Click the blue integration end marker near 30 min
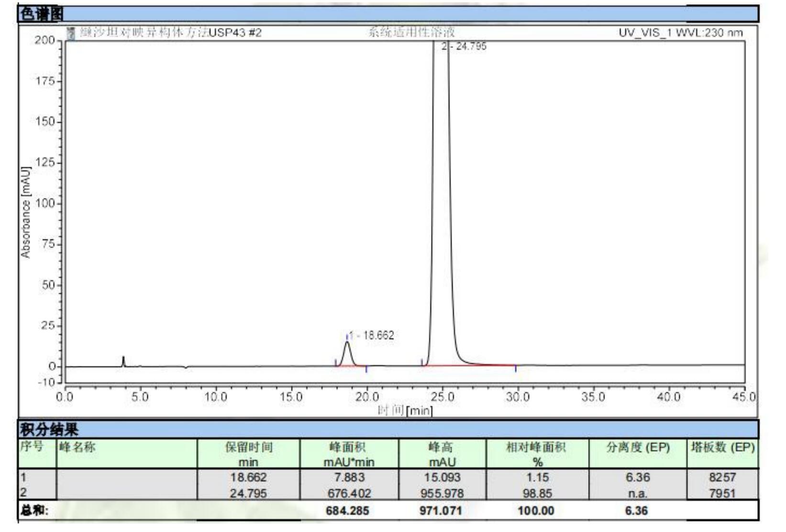Image resolution: width=786 pixels, height=532 pixels. (515, 368)
